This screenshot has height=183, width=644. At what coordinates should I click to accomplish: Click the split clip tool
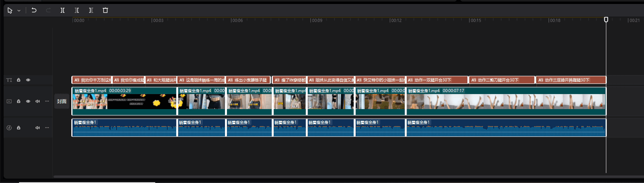pyautogui.click(x=62, y=10)
